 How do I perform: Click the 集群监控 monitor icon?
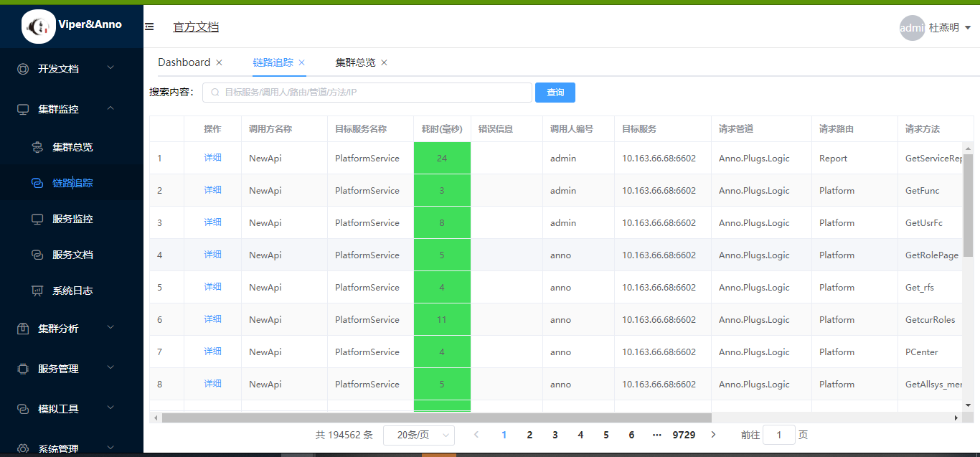tap(23, 109)
